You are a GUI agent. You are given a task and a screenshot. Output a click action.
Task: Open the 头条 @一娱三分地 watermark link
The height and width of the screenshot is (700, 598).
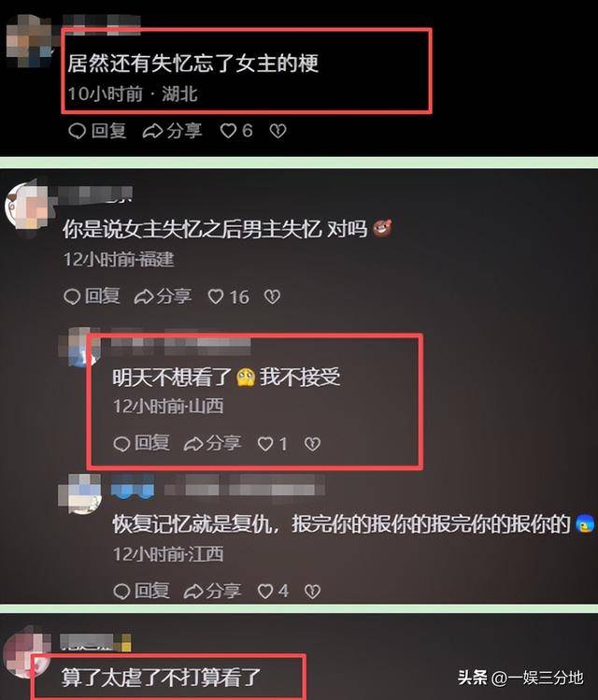pos(520,678)
